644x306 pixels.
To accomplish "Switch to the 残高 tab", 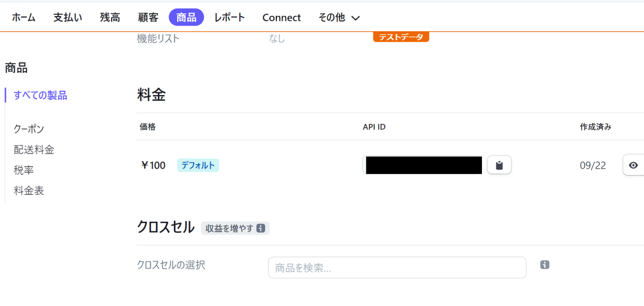I will (110, 18).
